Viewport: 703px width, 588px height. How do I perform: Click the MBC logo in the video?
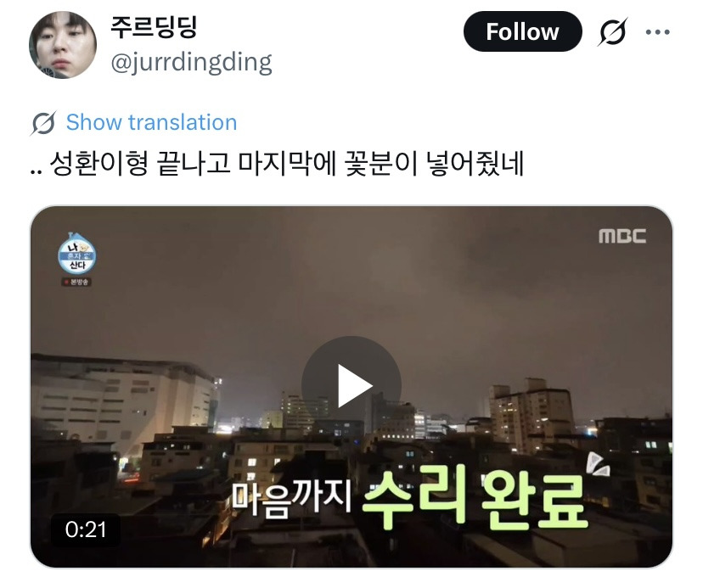pos(622,236)
